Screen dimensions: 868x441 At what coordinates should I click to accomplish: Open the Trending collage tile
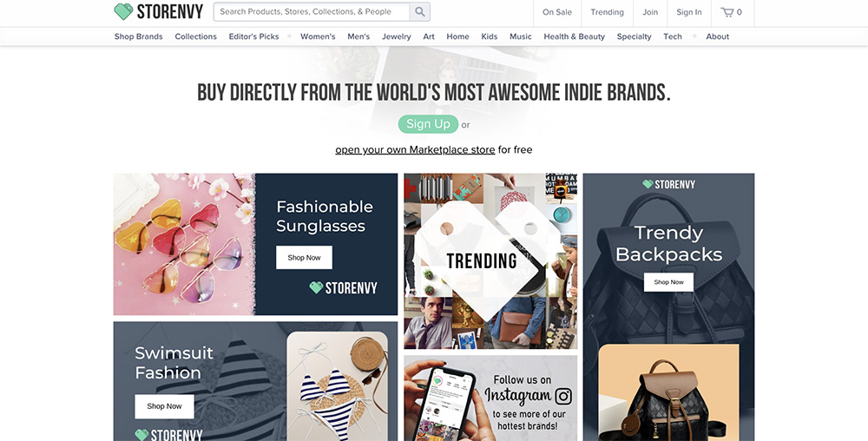click(490, 261)
